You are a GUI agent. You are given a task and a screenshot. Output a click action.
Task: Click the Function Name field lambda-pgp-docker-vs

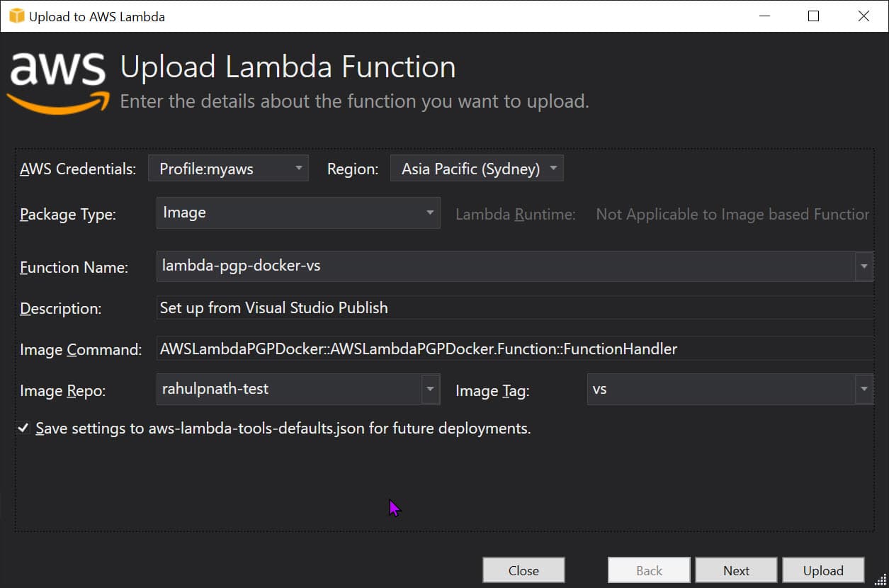tap(506, 266)
